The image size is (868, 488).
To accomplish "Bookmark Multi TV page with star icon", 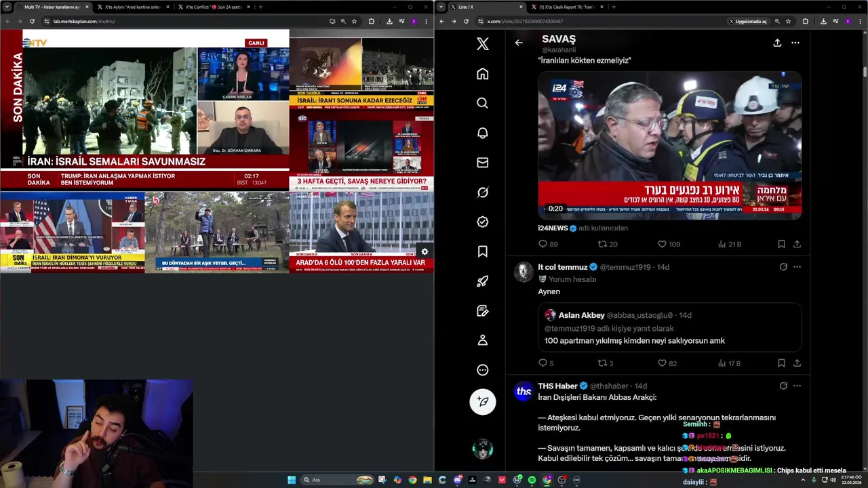I will coord(354,21).
